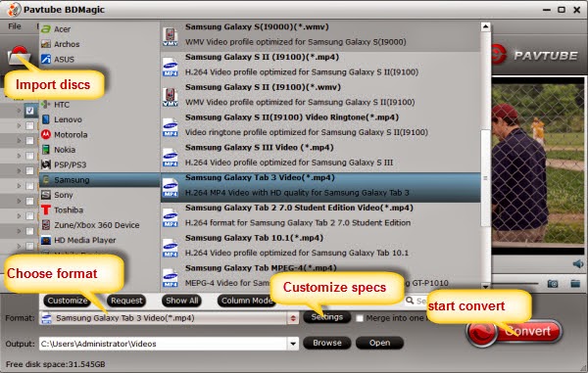
Task: Click 'H.264 Video profile optimized for Samsung Galaxy Tab 10.1'
Action: tap(297, 253)
